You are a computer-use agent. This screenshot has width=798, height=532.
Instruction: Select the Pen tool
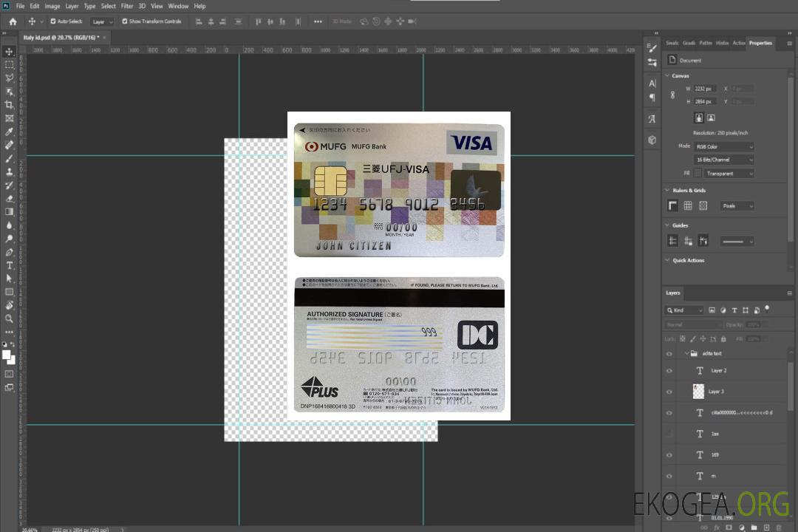[9, 252]
